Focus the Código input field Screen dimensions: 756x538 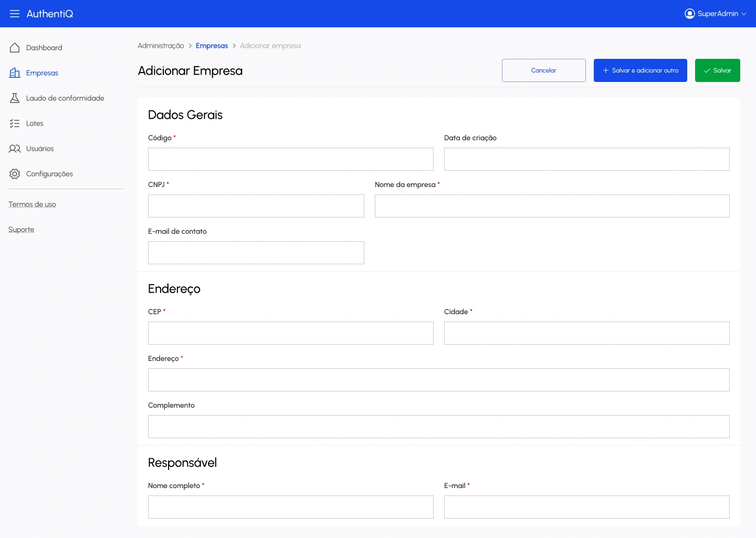pos(290,159)
